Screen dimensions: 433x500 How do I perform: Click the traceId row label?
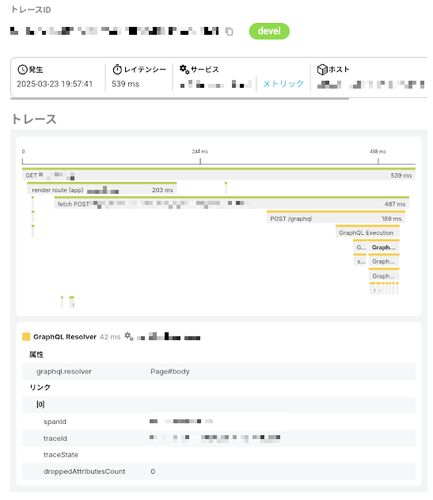55,438
